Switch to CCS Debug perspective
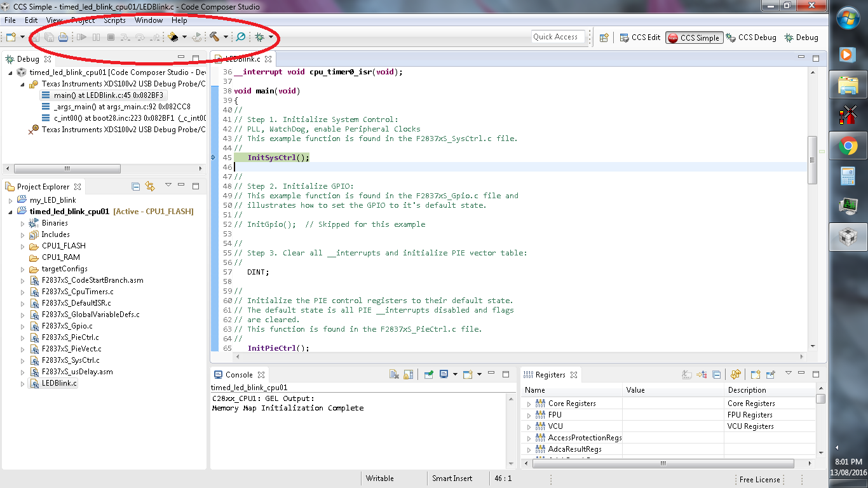The width and height of the screenshot is (868, 488). 751,37
